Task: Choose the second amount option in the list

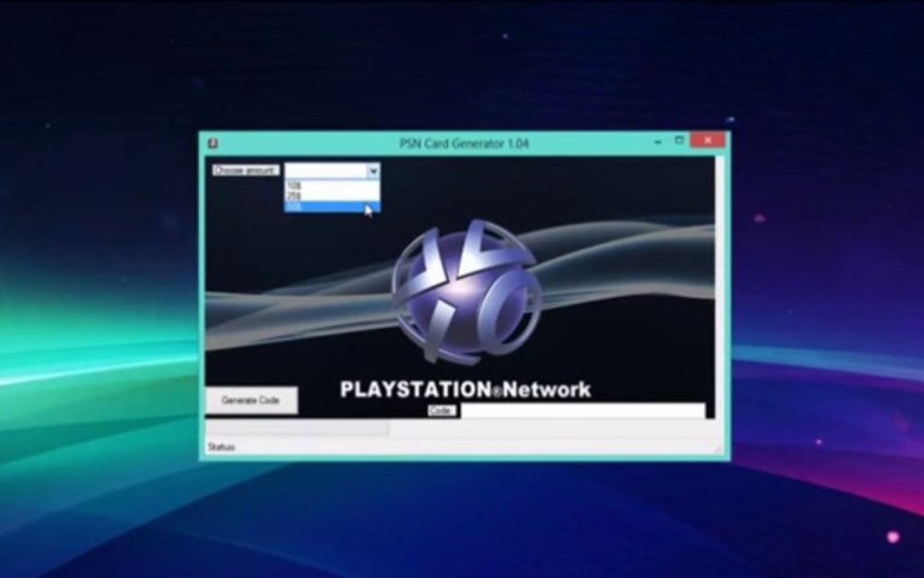Action: pyautogui.click(x=332, y=197)
